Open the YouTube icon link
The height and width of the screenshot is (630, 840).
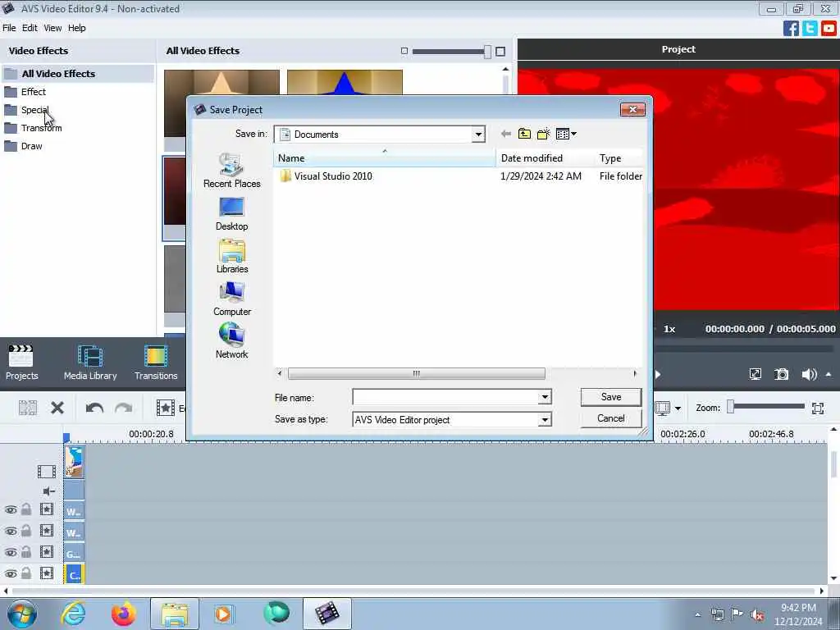click(x=829, y=29)
